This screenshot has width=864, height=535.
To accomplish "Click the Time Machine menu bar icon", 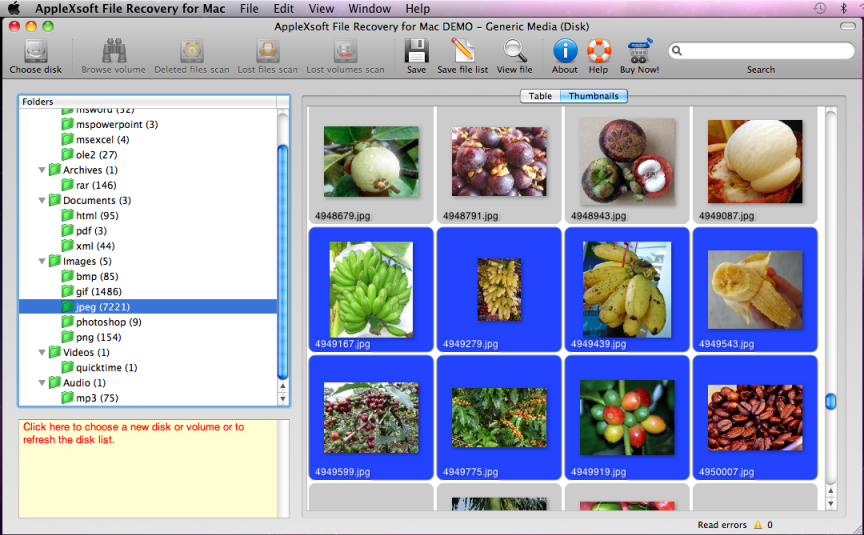I will 819,8.
